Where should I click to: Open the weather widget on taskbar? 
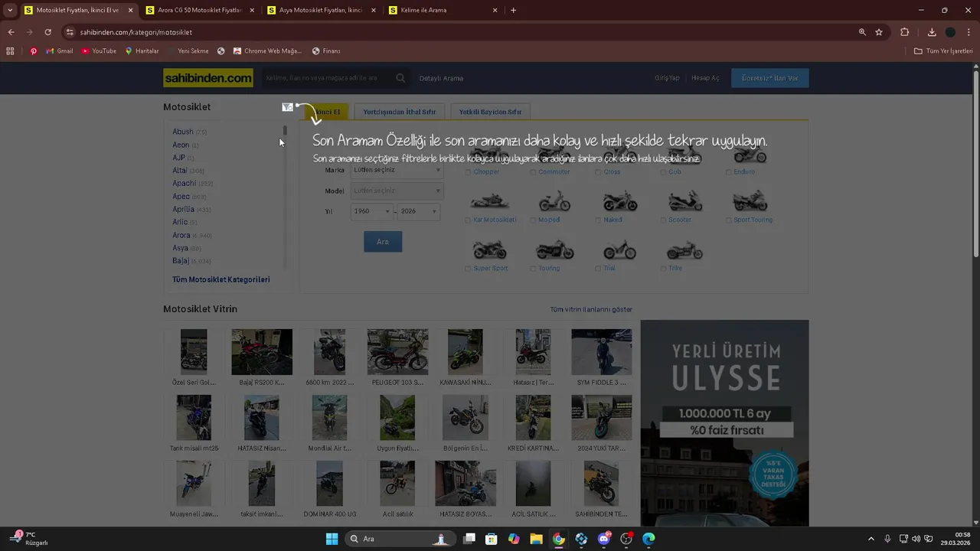click(x=28, y=539)
